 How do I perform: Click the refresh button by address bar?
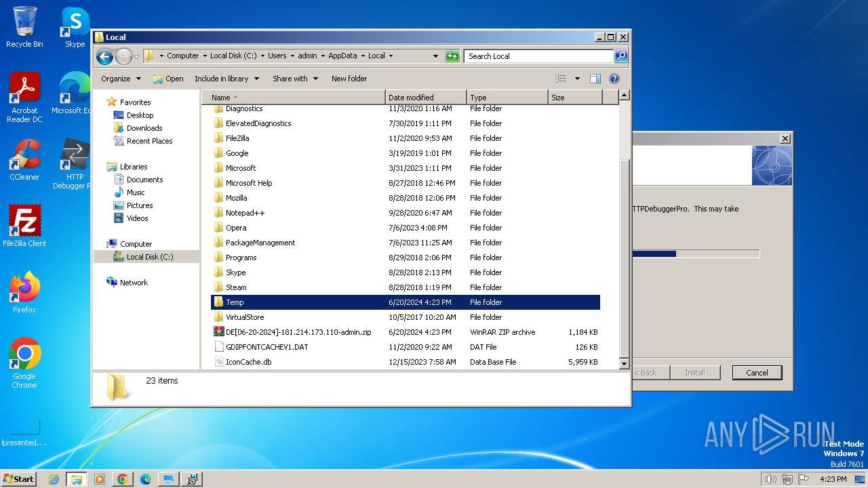452,56
